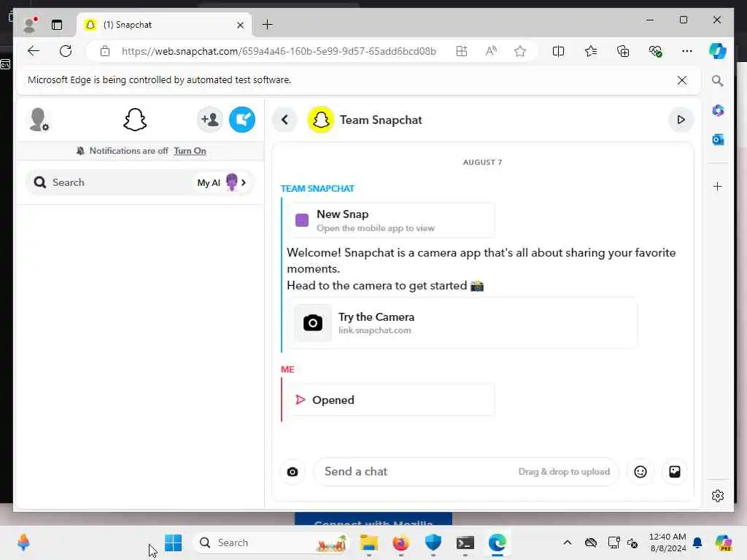Screen dimensions: 747x560
Task: Click the browser Back arrow
Action: 34,51
